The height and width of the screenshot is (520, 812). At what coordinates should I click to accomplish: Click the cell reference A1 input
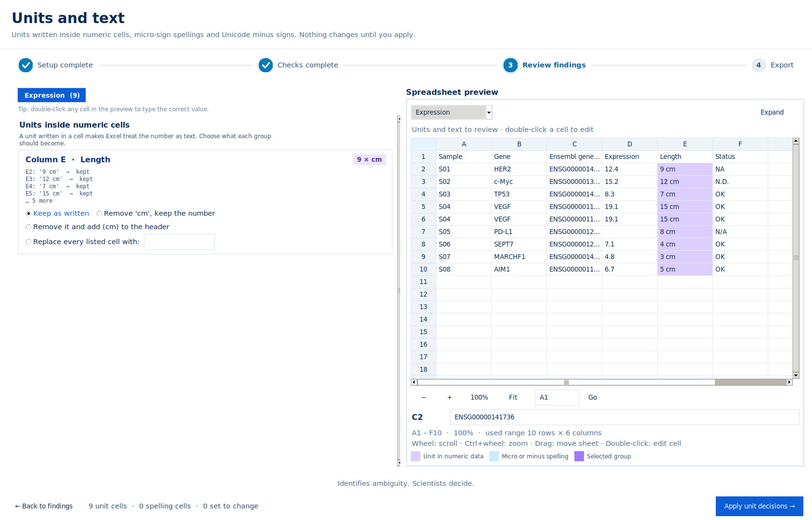557,398
